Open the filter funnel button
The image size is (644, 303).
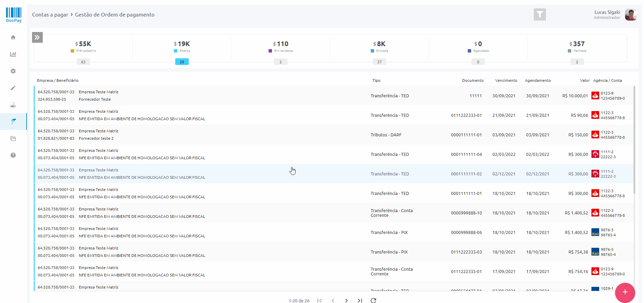(540, 14)
